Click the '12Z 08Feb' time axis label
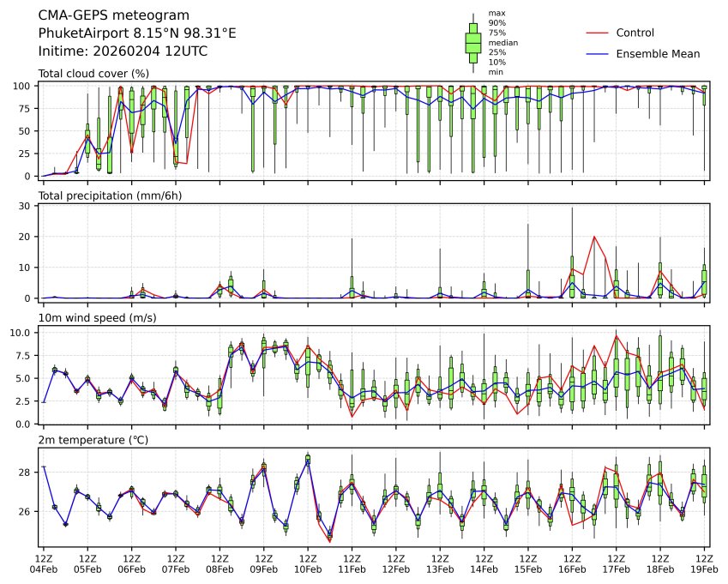Viewport: 728px width, 584px height. [x=220, y=564]
